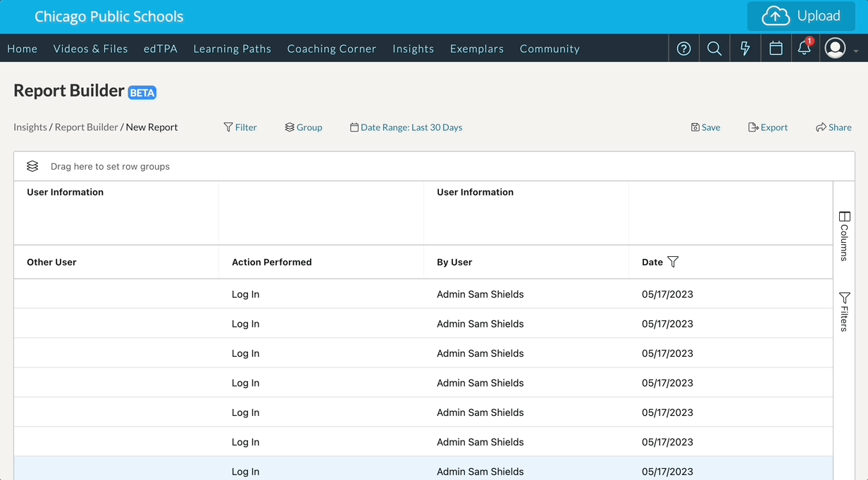The height and width of the screenshot is (480, 868).
Task: Click the Upload cloud button
Action: (801, 15)
